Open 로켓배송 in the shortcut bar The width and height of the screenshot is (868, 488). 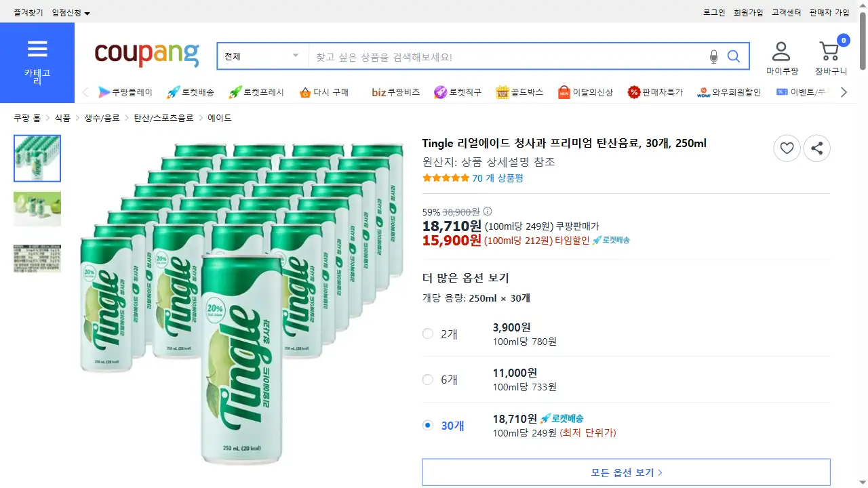coord(191,92)
